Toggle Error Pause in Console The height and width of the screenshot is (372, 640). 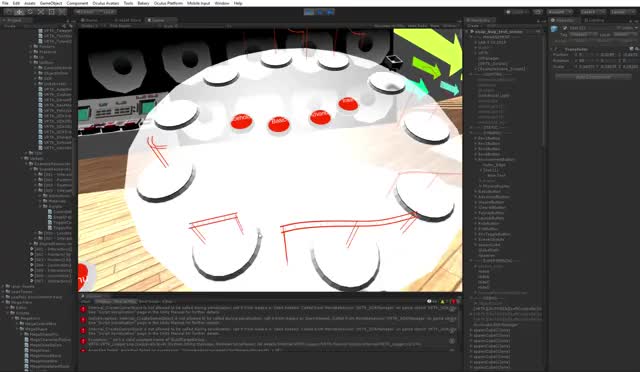(149, 301)
